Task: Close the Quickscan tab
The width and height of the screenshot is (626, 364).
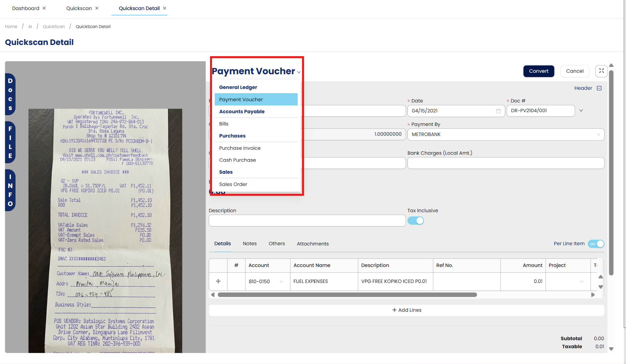Action: [x=97, y=8]
